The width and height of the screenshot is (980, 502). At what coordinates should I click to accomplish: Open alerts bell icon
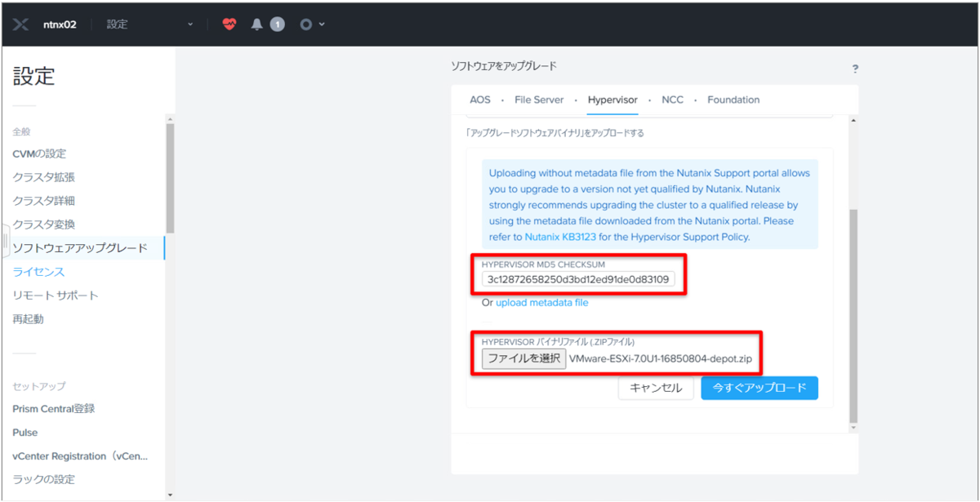click(x=256, y=24)
